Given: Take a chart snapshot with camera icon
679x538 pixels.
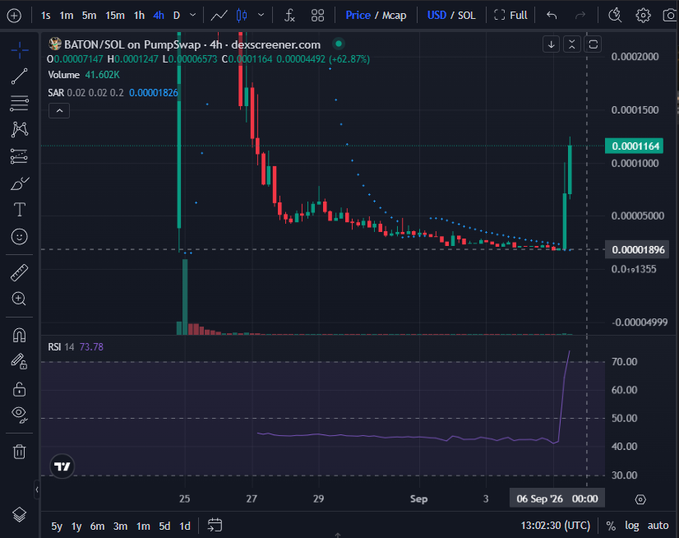Looking at the screenshot, I should [x=670, y=16].
